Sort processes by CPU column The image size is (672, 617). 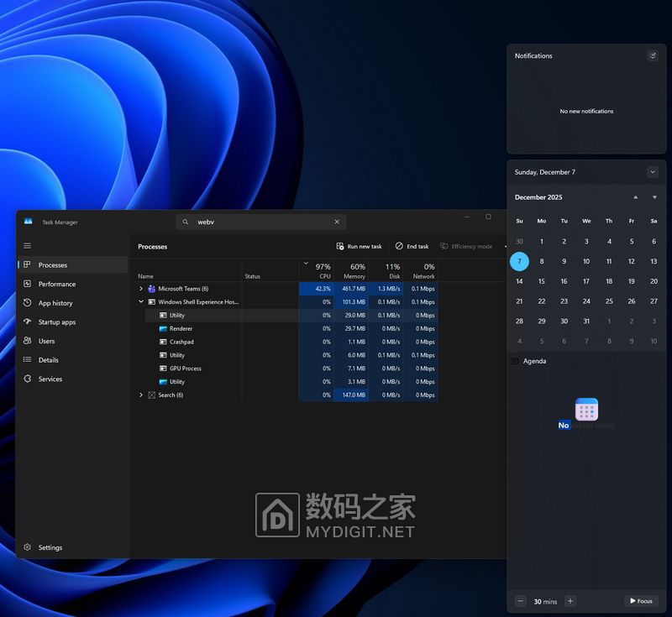pyautogui.click(x=317, y=270)
